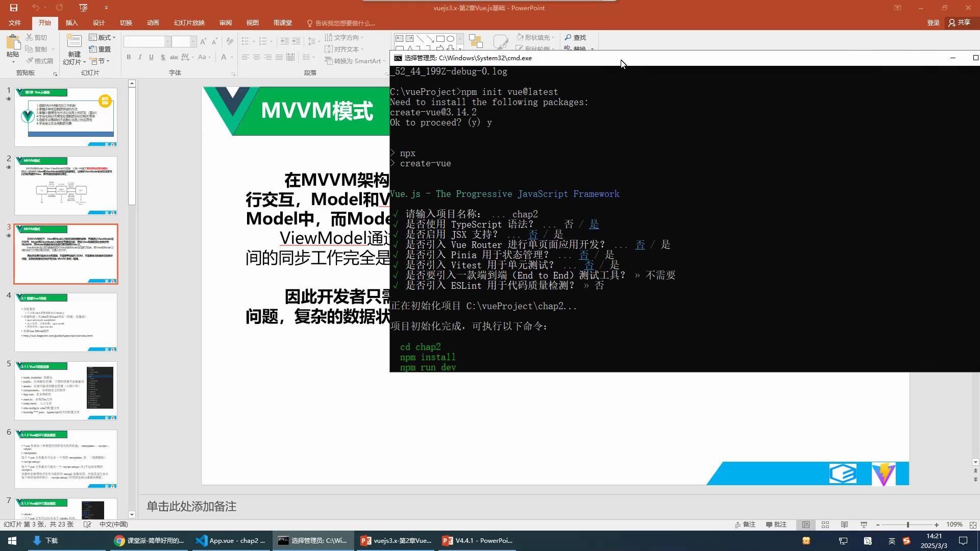Screen dimensions: 980x551
Task: Open Reading view from status bar
Action: [x=845, y=524]
